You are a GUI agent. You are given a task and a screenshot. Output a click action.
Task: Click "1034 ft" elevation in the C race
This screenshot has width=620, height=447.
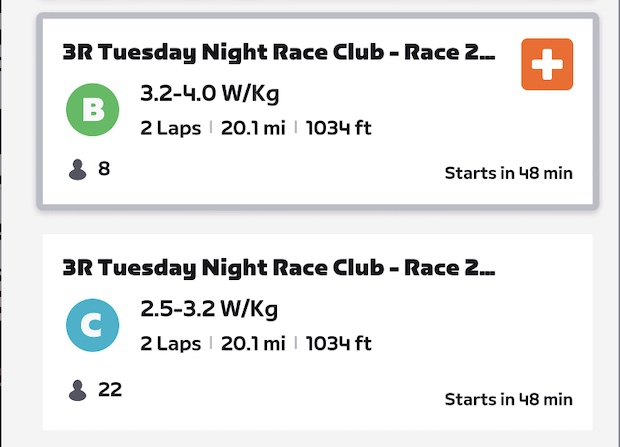[338, 344]
